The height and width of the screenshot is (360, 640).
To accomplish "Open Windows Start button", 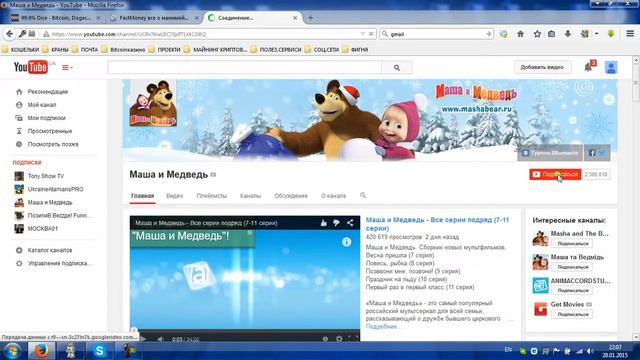I will click(x=12, y=351).
